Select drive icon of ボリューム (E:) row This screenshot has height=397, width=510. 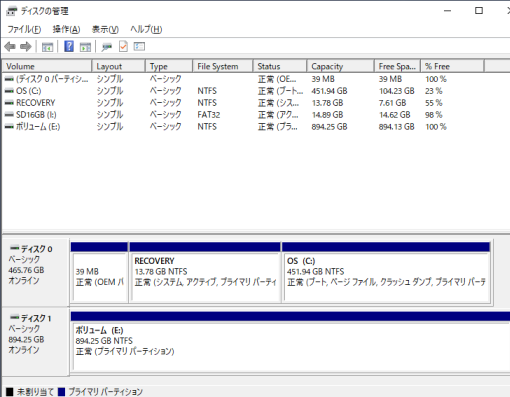[x=9, y=127]
